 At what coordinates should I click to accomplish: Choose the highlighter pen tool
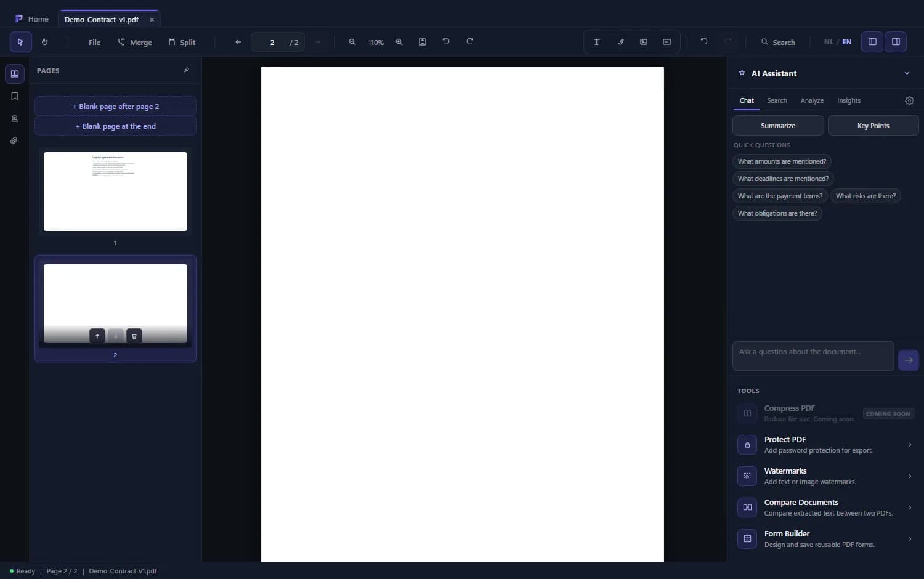620,42
